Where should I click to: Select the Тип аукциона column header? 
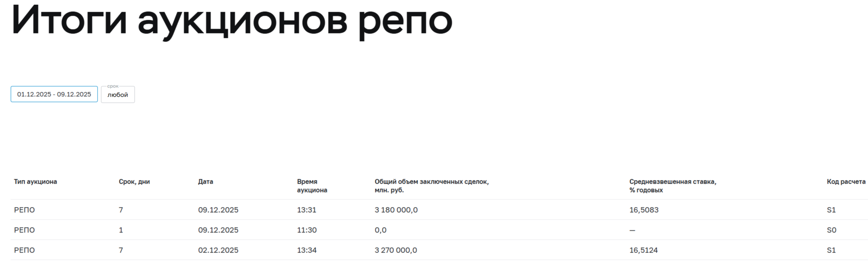[35, 182]
